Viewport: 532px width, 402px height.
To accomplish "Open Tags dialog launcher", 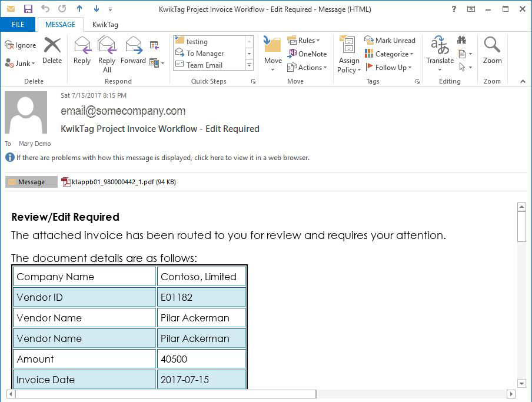I will pyautogui.click(x=417, y=81).
